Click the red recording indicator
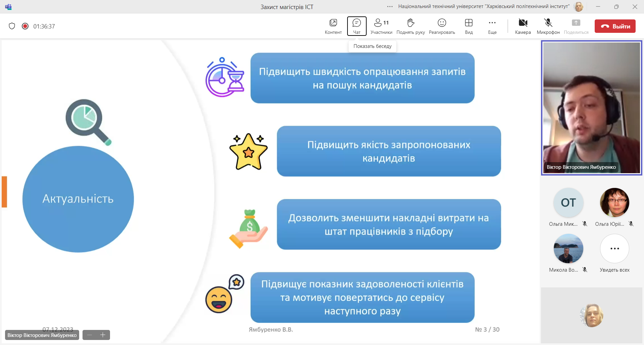 click(25, 26)
